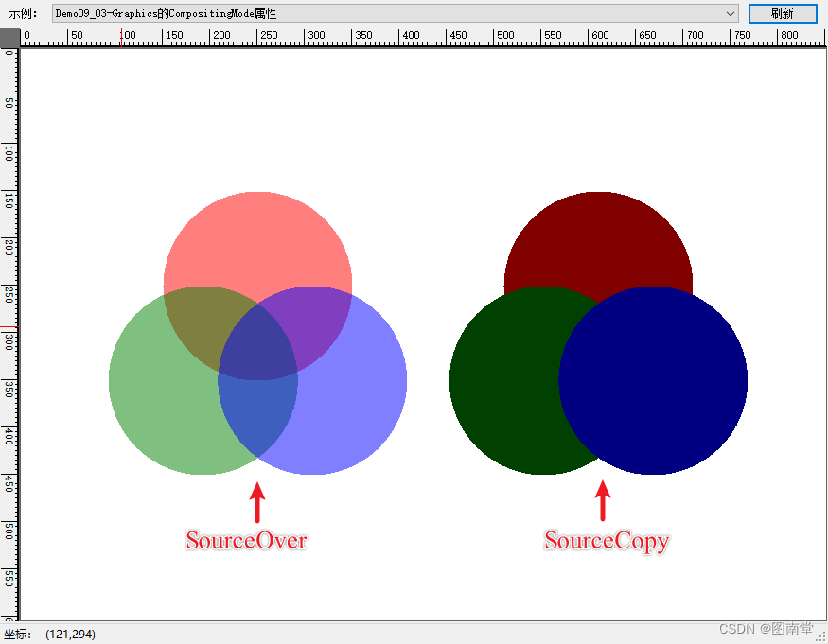Image resolution: width=828 pixels, height=644 pixels.
Task: Click the red arrow below SourceCopy circles
Action: [603, 499]
